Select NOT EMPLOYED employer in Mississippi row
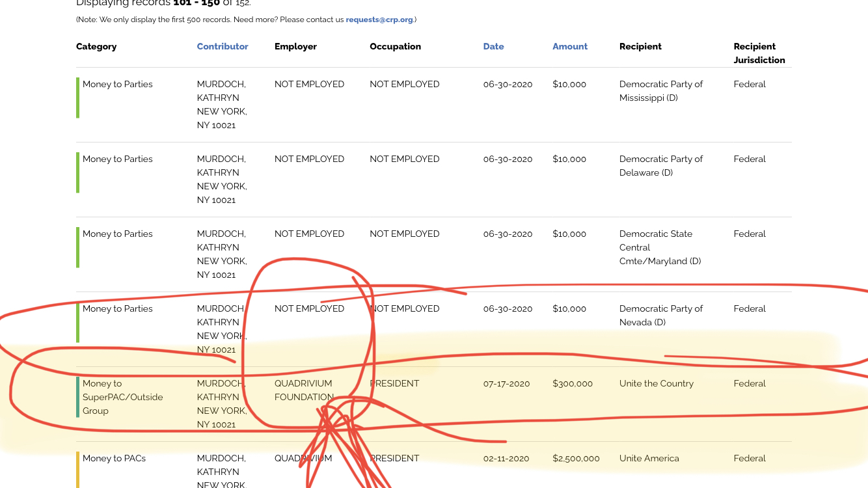 coord(309,84)
